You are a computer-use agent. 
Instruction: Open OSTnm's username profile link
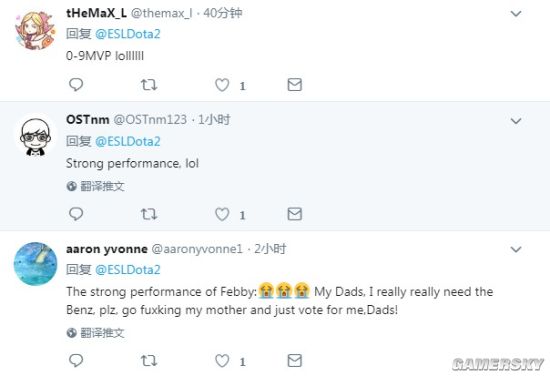pyautogui.click(x=87, y=120)
